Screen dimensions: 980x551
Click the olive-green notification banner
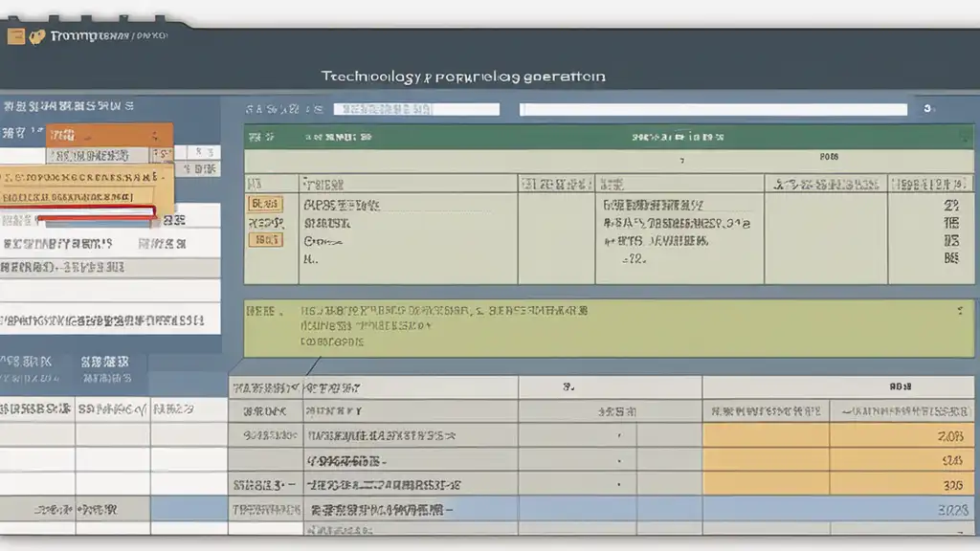coord(608,327)
